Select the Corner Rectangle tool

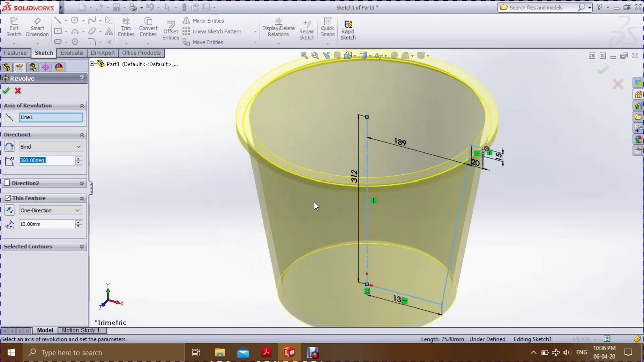coord(58,31)
